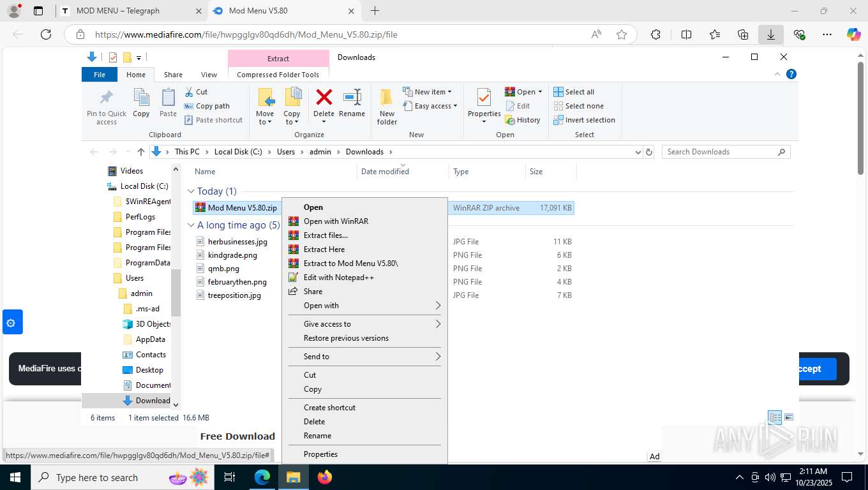Create a New folder from ribbon
This screenshot has height=490, width=868.
[387, 107]
